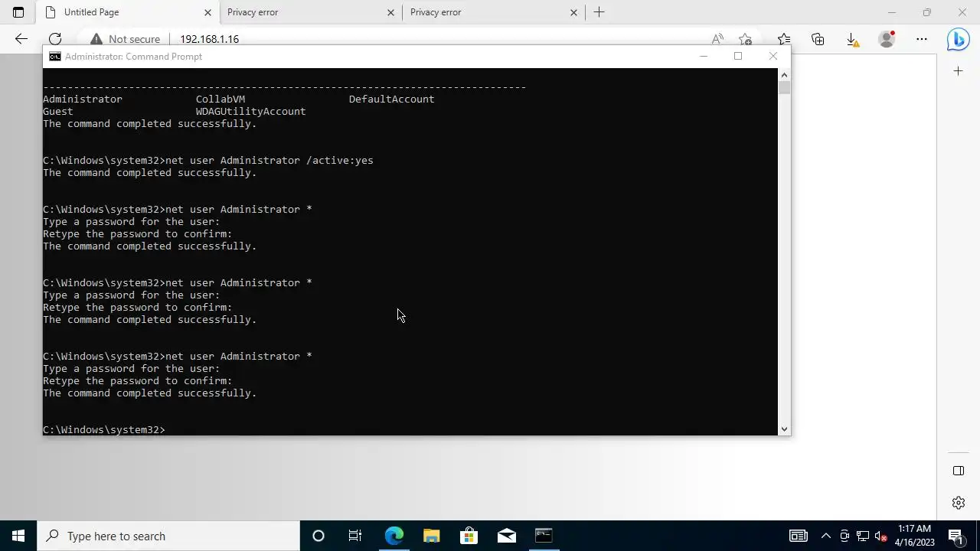Click the Guest account name
The height and width of the screenshot is (551, 980).
click(58, 112)
